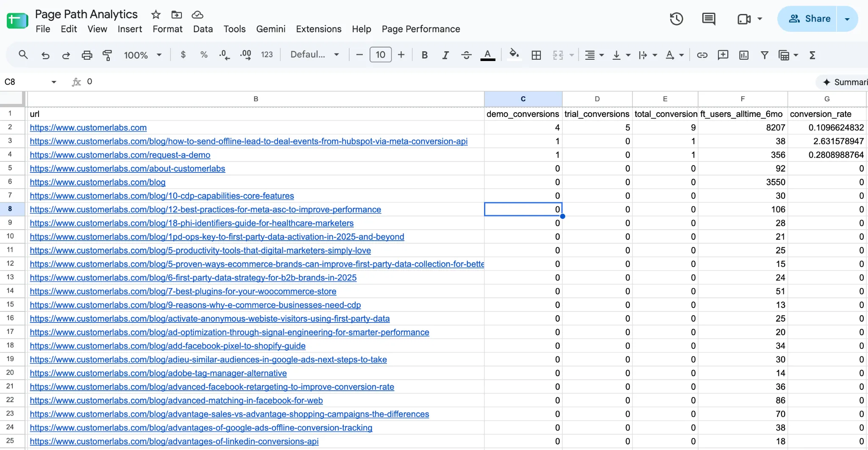Image resolution: width=868 pixels, height=450 pixels.
Task: Open the Edit menu
Action: click(x=69, y=29)
